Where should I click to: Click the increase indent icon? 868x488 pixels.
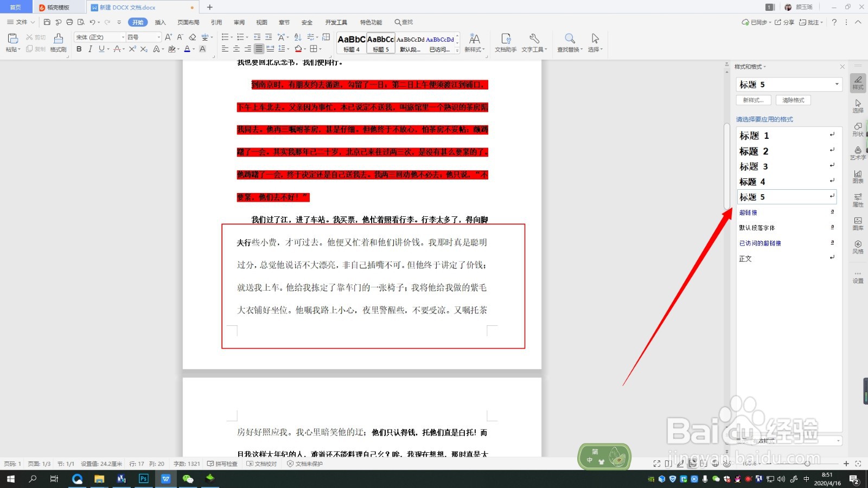click(x=269, y=37)
